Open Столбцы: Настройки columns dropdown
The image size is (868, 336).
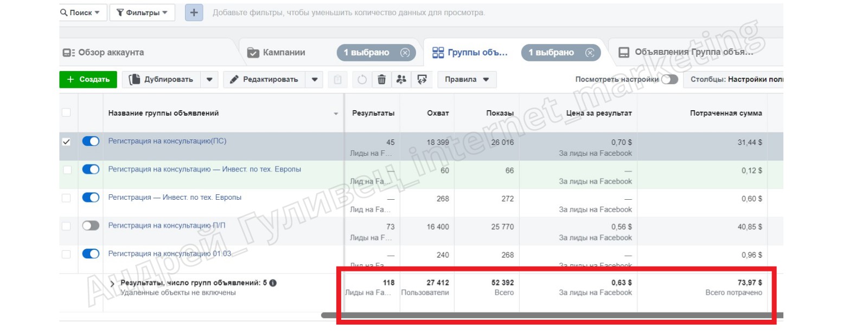pyautogui.click(x=733, y=79)
